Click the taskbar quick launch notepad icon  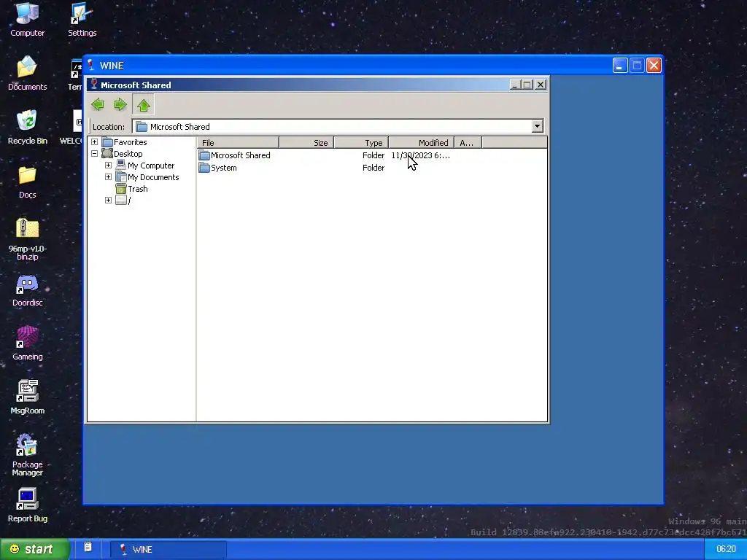click(88, 547)
